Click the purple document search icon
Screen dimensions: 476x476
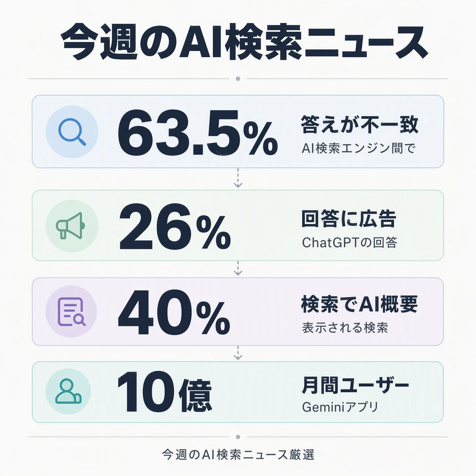[71, 312]
